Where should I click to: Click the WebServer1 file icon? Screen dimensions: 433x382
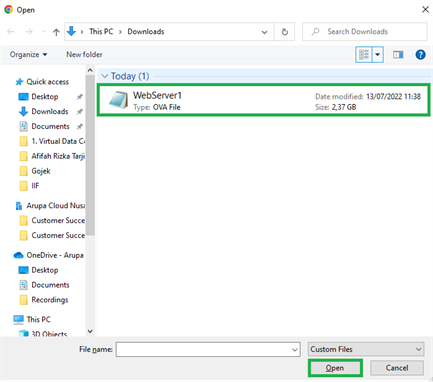point(119,100)
